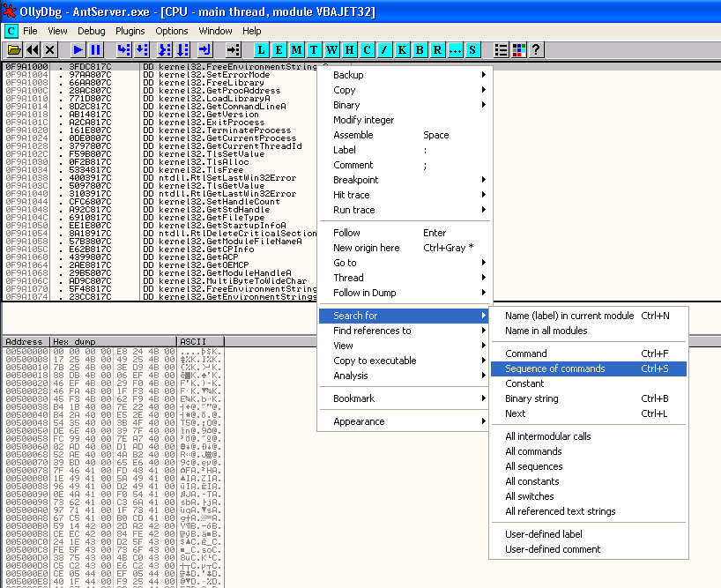The image size is (721, 588).
Task: Choose Modify integer from the context menu
Action: click(405, 120)
